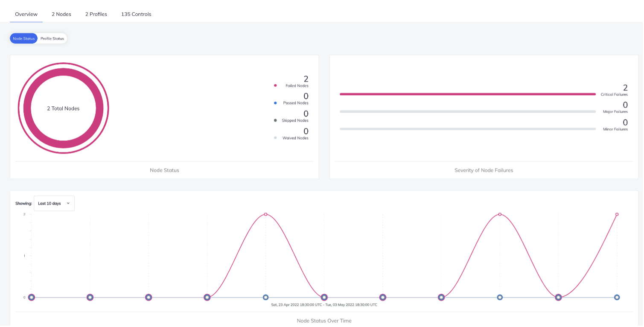Open the 135 Controls tab

[136, 14]
